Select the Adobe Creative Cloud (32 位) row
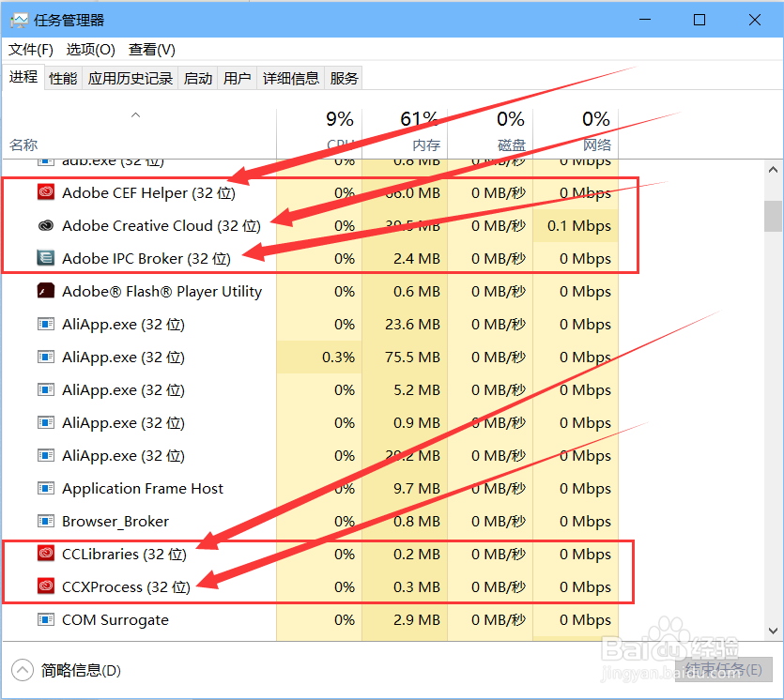This screenshot has width=784, height=700. click(311, 225)
